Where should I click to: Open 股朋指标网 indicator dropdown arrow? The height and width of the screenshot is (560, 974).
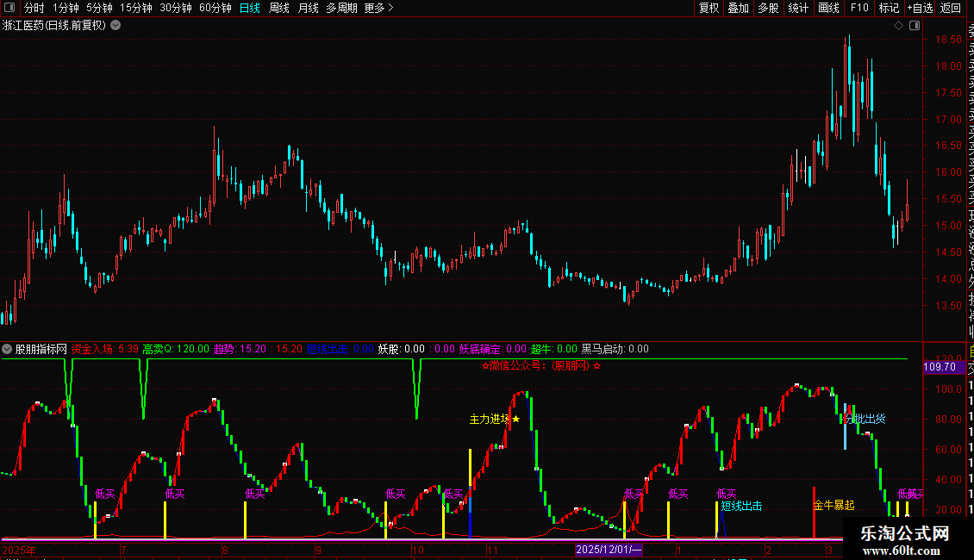click(7, 349)
